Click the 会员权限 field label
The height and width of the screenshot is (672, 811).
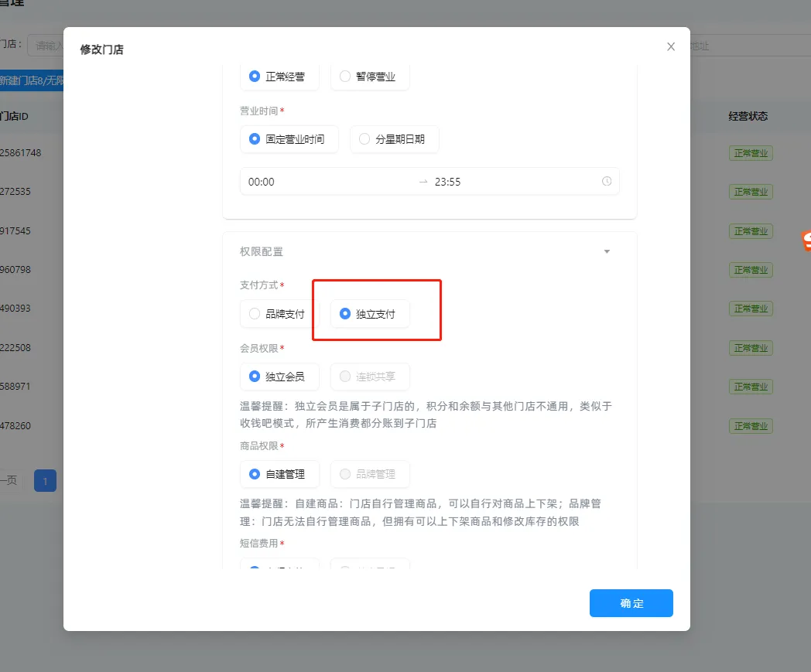[x=258, y=349]
